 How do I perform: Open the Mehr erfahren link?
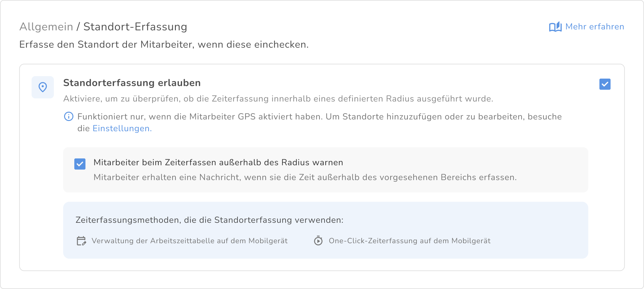pos(594,27)
